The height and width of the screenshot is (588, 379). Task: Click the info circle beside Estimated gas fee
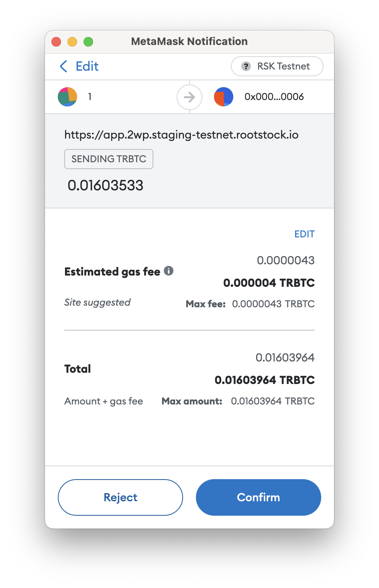(x=169, y=271)
